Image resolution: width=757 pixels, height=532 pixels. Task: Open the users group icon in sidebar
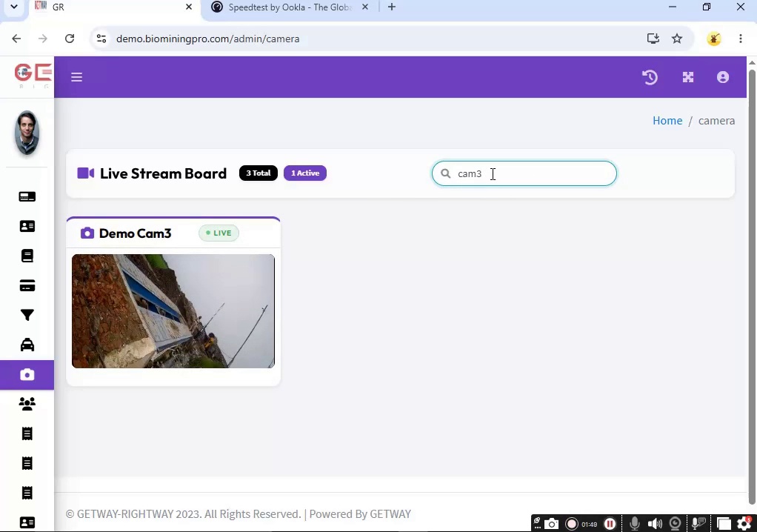click(27, 404)
